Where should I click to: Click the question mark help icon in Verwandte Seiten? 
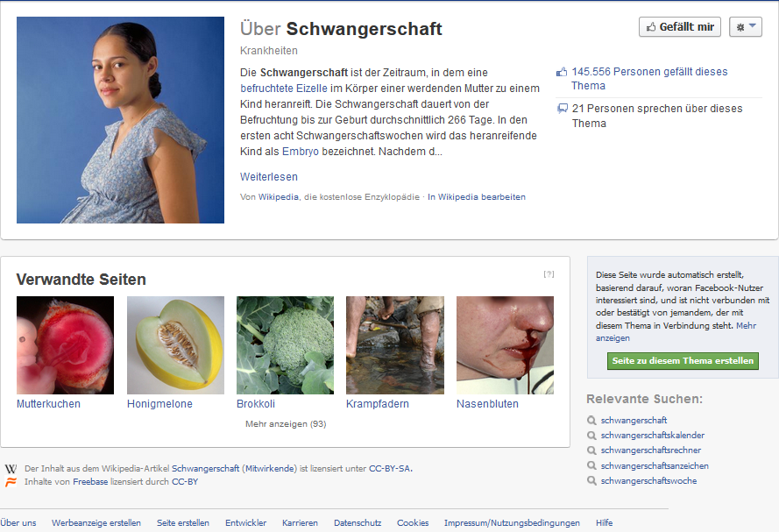pyautogui.click(x=549, y=273)
